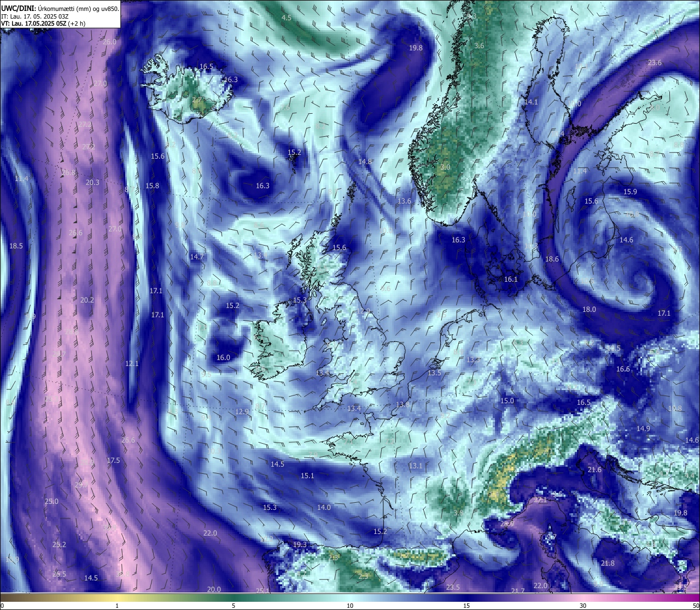Click the map value 14.9
Viewport: 700px width, 610px height.
pos(643,429)
